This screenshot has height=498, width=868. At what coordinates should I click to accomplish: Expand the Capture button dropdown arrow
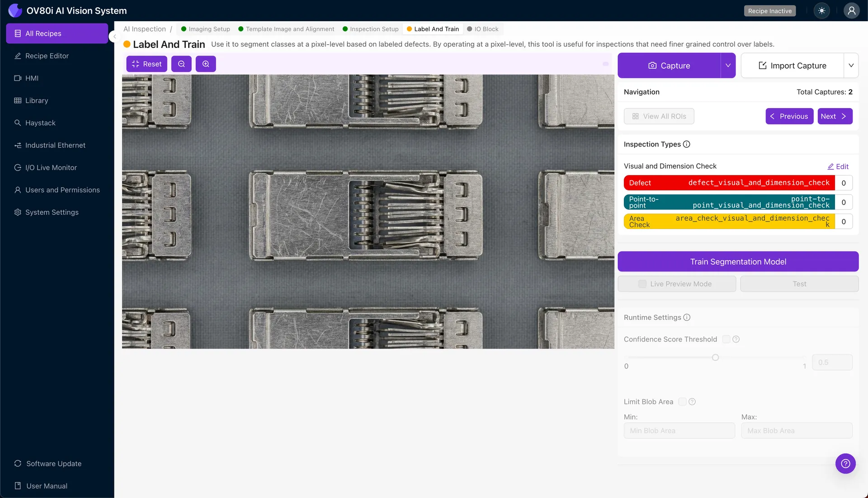coord(728,66)
